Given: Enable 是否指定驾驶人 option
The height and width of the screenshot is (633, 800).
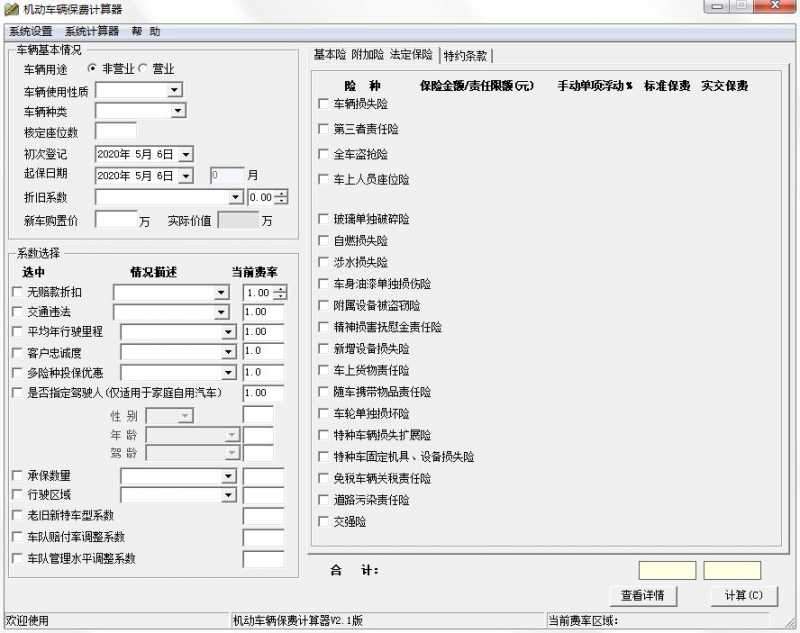Looking at the screenshot, I should [16, 393].
